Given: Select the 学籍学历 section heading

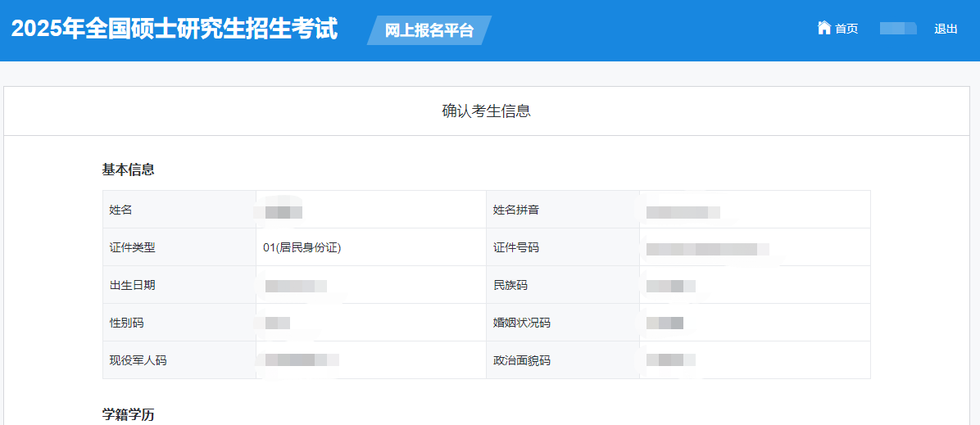Looking at the screenshot, I should (128, 414).
